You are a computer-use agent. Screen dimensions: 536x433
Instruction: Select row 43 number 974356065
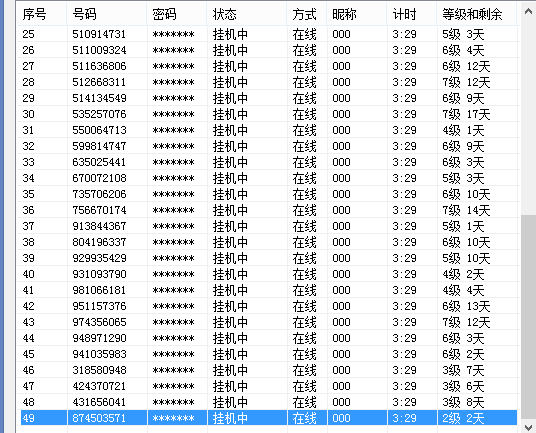click(x=269, y=322)
